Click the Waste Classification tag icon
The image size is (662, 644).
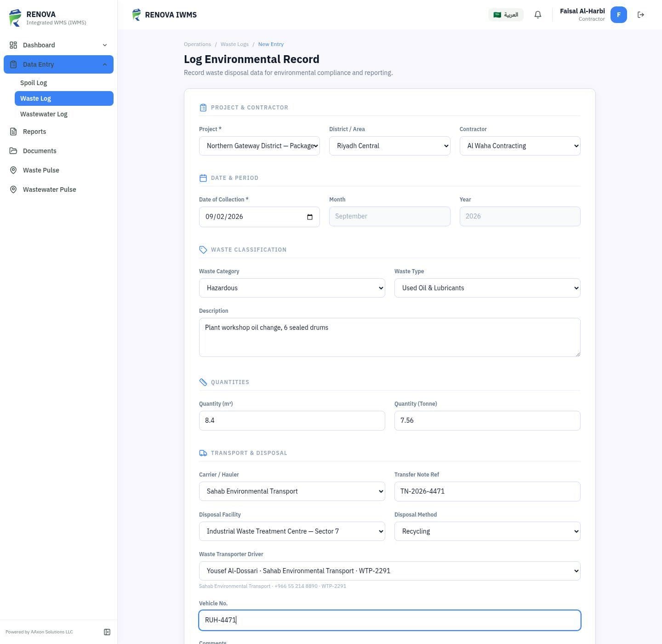click(203, 250)
